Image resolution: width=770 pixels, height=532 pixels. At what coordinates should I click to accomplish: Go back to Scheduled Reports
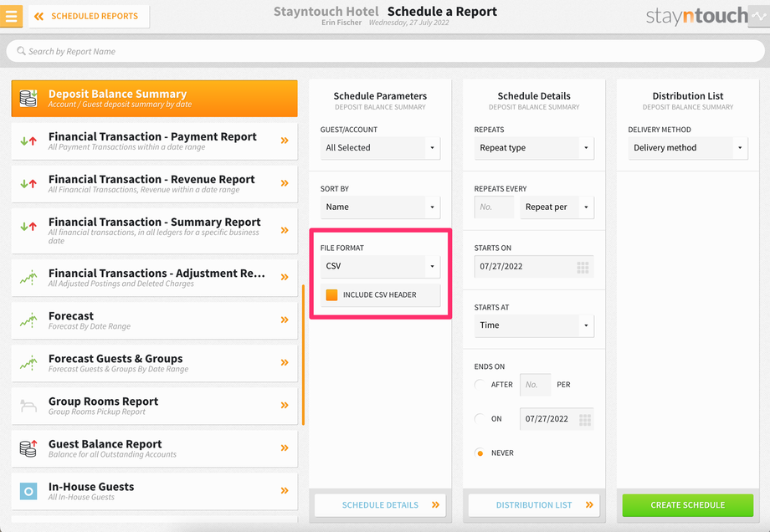tap(89, 16)
